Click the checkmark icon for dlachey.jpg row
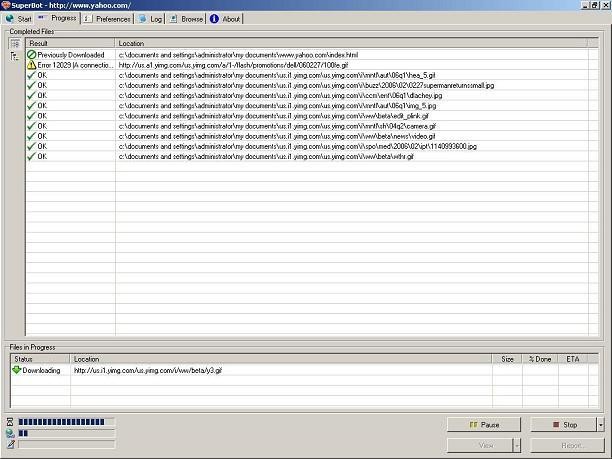 [32, 95]
